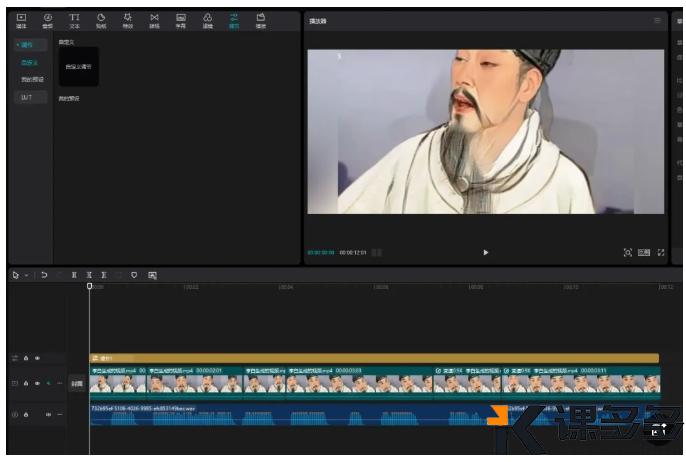Open the Filters tab icon
The height and width of the screenshot is (462, 686).
(x=207, y=20)
